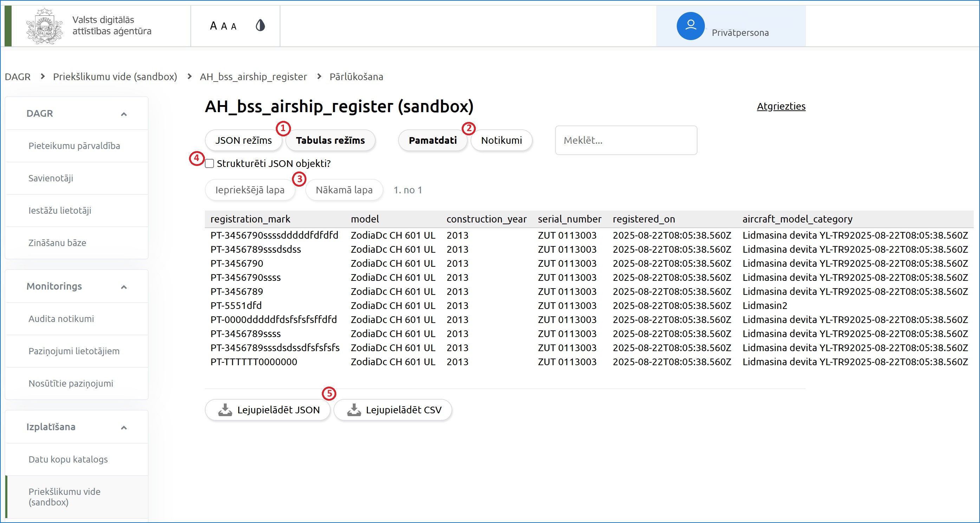Select the medium A font size
Image resolution: width=980 pixels, height=523 pixels.
click(x=224, y=26)
